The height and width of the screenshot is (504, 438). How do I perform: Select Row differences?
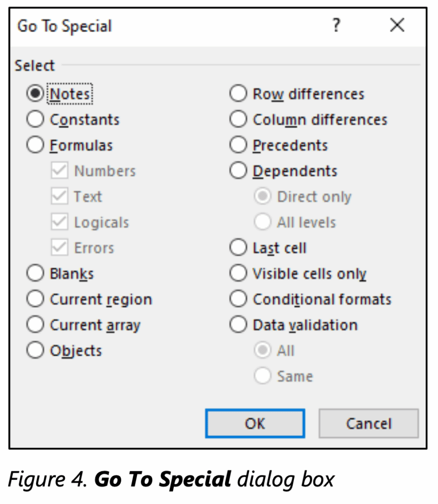[x=238, y=93]
